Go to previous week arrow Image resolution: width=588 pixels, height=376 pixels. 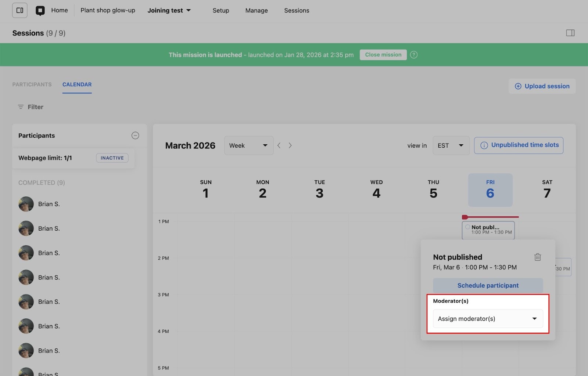[x=279, y=145]
